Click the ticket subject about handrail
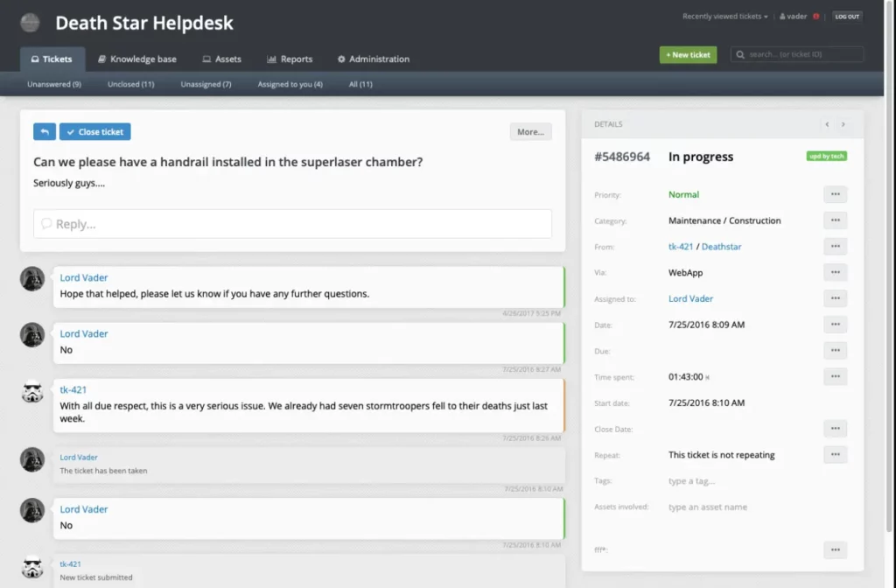This screenshot has height=588, width=896. click(x=228, y=162)
